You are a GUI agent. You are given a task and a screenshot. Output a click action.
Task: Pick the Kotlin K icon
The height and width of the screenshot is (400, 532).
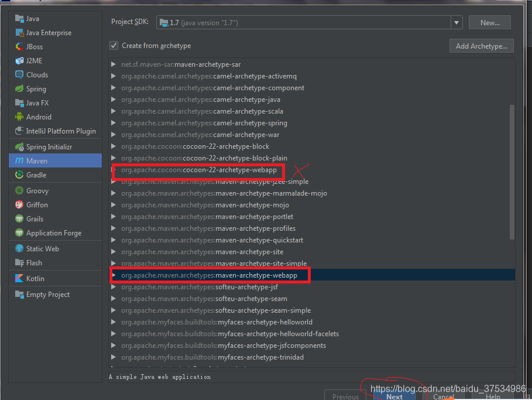coord(19,278)
